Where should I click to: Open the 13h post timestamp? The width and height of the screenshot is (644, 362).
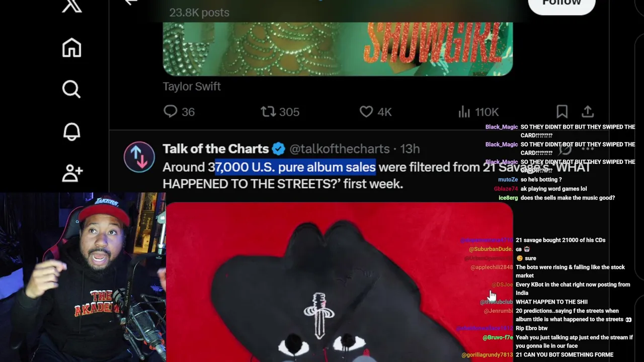coord(410,149)
